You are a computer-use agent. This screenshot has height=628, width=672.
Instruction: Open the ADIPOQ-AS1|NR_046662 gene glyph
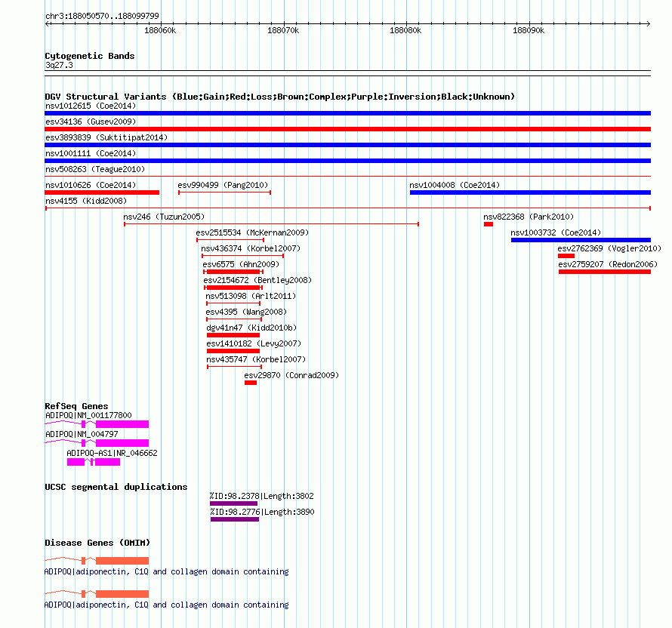(x=94, y=462)
